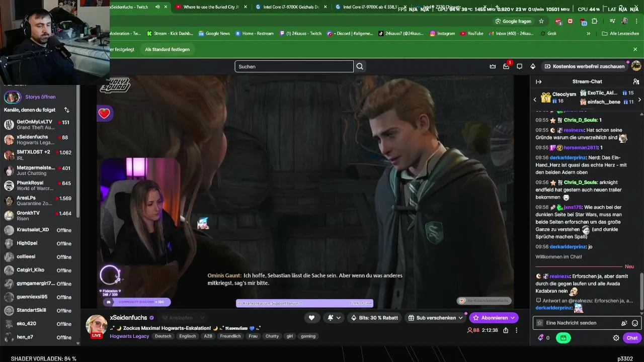Open the whispers speech-bubble icon
The width and height of the screenshot is (644, 362).
point(519,66)
